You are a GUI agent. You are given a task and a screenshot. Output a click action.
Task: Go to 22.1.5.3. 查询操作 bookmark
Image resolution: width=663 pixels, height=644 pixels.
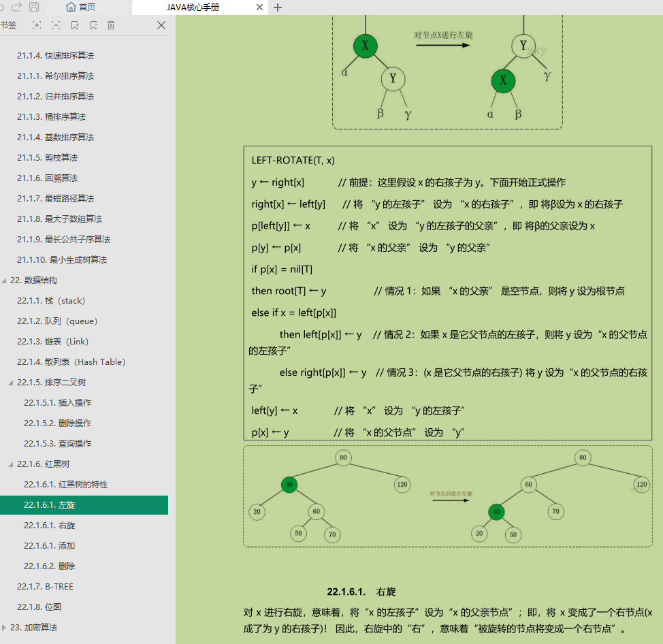pos(57,444)
